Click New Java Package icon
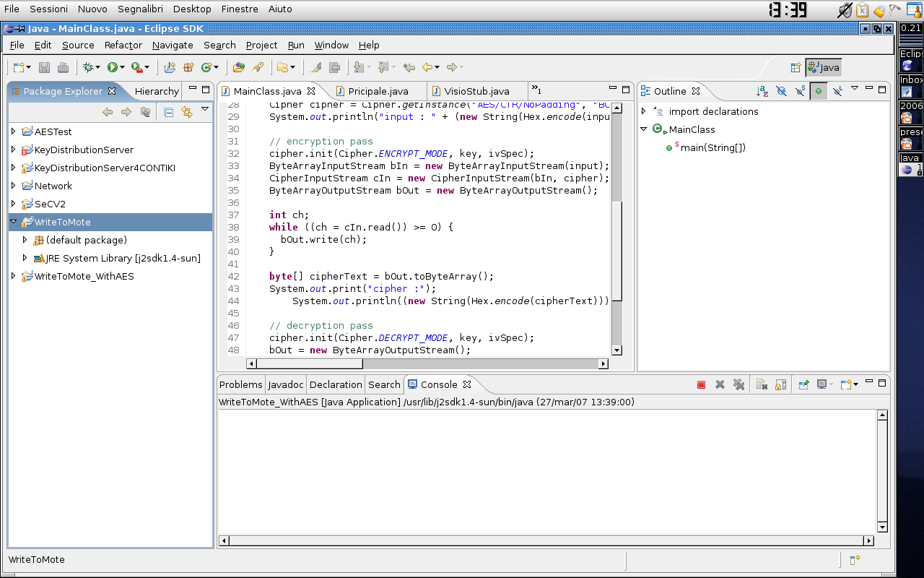Image resolution: width=924 pixels, height=578 pixels. [188, 67]
